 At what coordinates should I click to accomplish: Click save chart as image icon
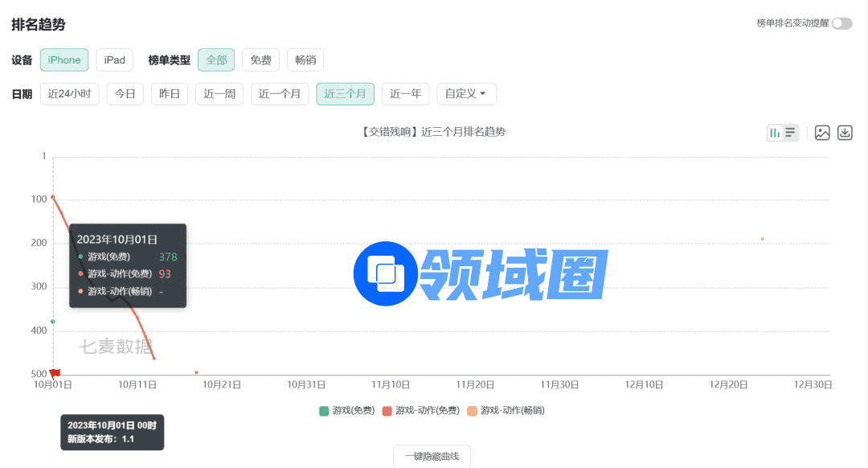pos(822,133)
